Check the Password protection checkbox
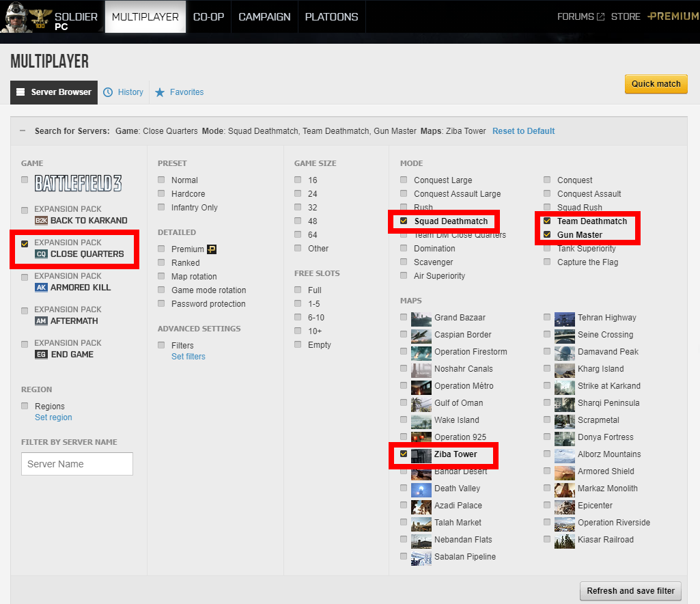The width and height of the screenshot is (700, 604). [161, 303]
